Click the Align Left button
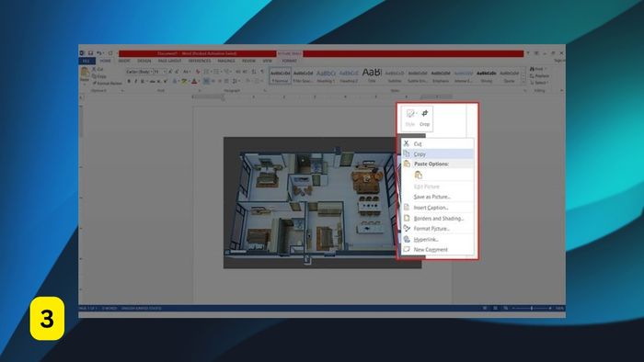Viewport: 644px width, 362px height. click(206, 82)
